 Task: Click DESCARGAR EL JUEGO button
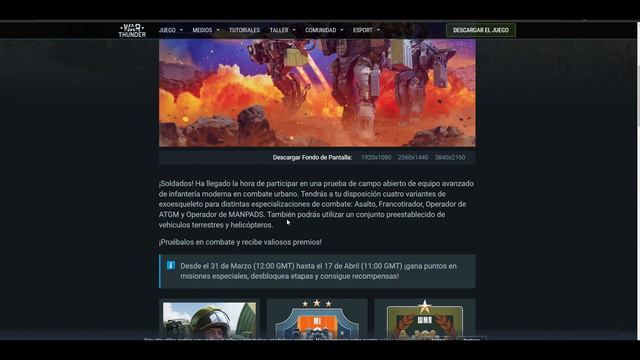(481, 30)
